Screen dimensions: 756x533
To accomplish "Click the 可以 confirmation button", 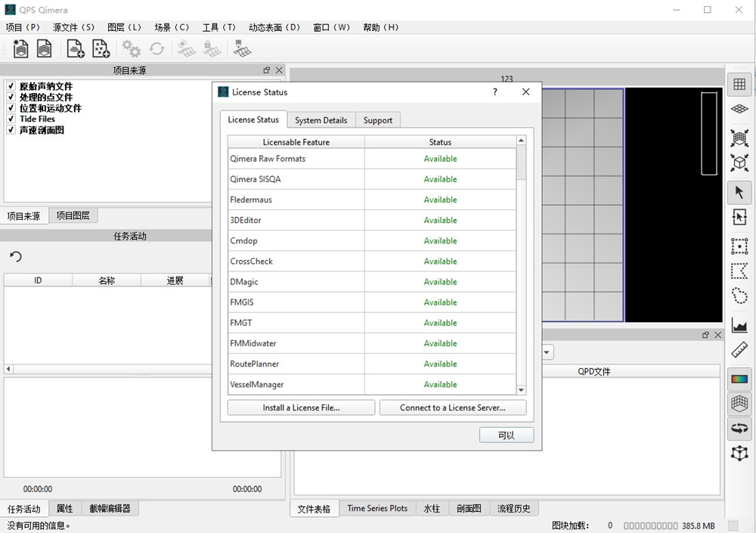I will (507, 435).
